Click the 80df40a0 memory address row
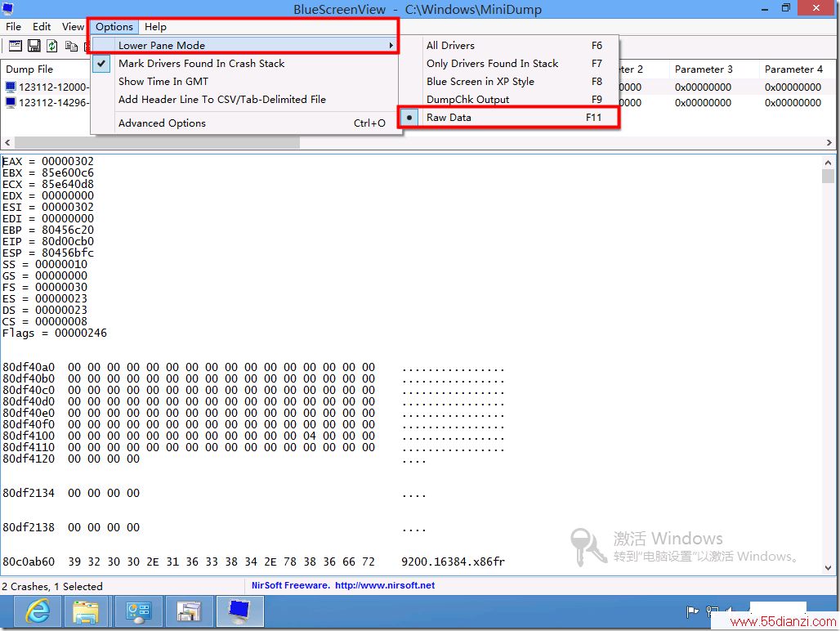840x631 pixels. (x=253, y=368)
